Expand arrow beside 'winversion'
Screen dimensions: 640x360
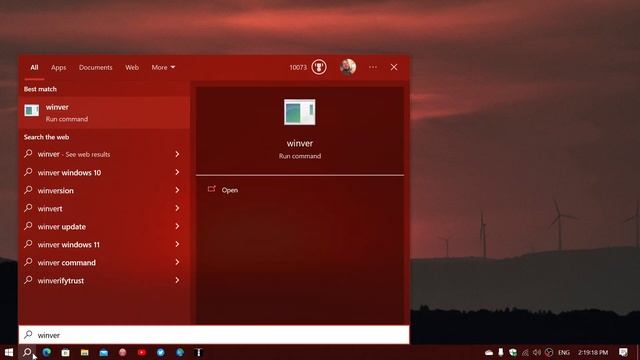177,190
